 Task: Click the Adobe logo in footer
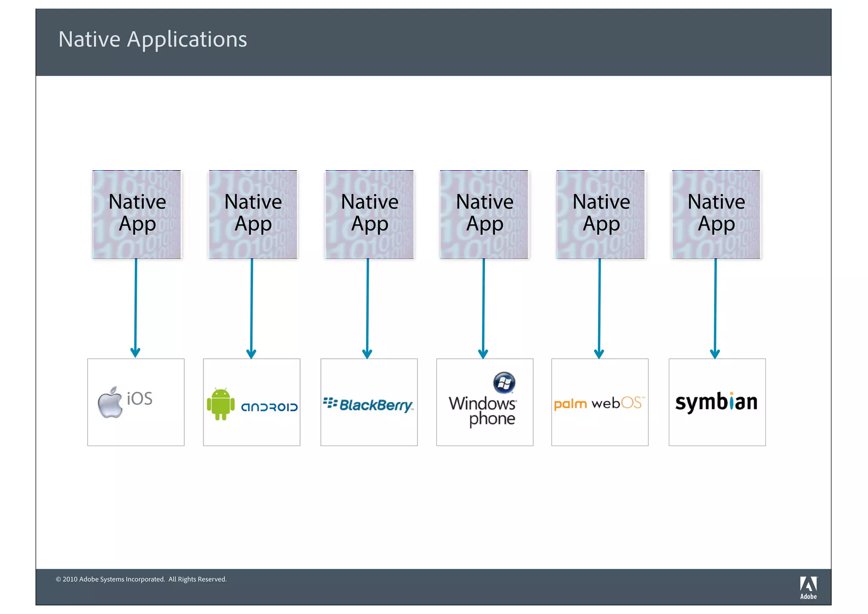808,587
